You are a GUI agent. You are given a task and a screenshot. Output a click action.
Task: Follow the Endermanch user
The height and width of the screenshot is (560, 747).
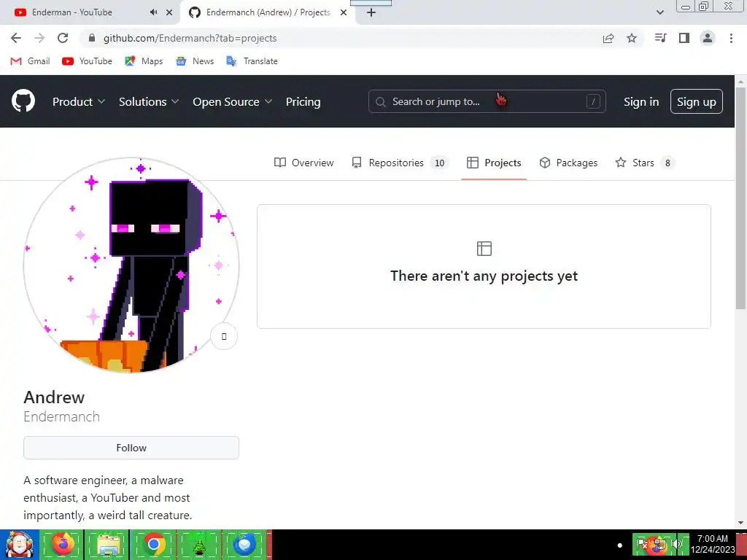[131, 448]
